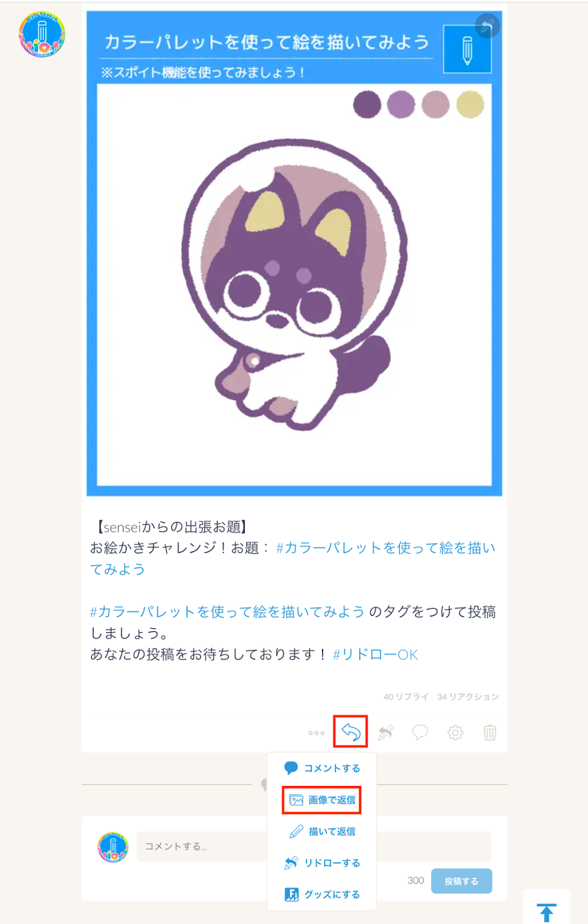Delete the post with the trash icon
The width and height of the screenshot is (588, 924).
[x=490, y=732]
